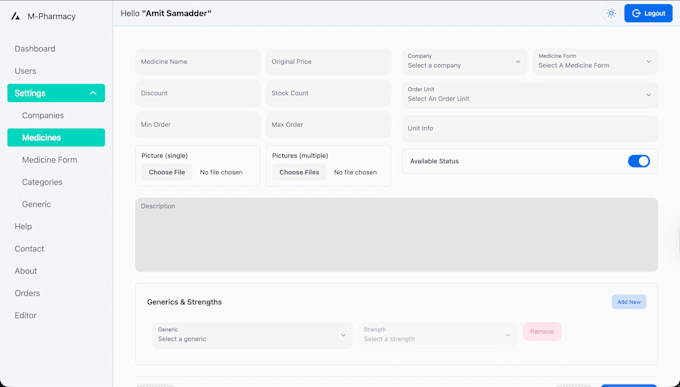Click the Generics & Strengths heading
The height and width of the screenshot is (387, 680).
pos(184,302)
